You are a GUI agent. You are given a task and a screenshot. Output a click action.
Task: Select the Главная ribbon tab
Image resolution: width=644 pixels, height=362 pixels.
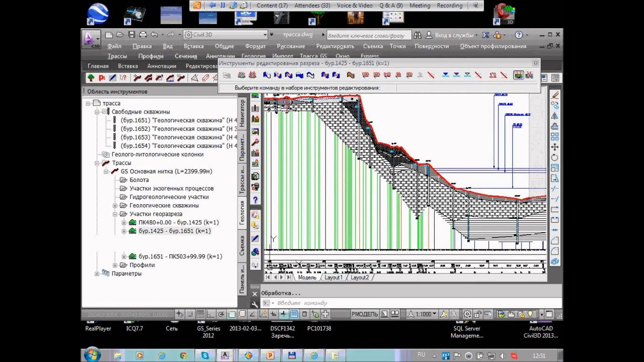pyautogui.click(x=98, y=66)
